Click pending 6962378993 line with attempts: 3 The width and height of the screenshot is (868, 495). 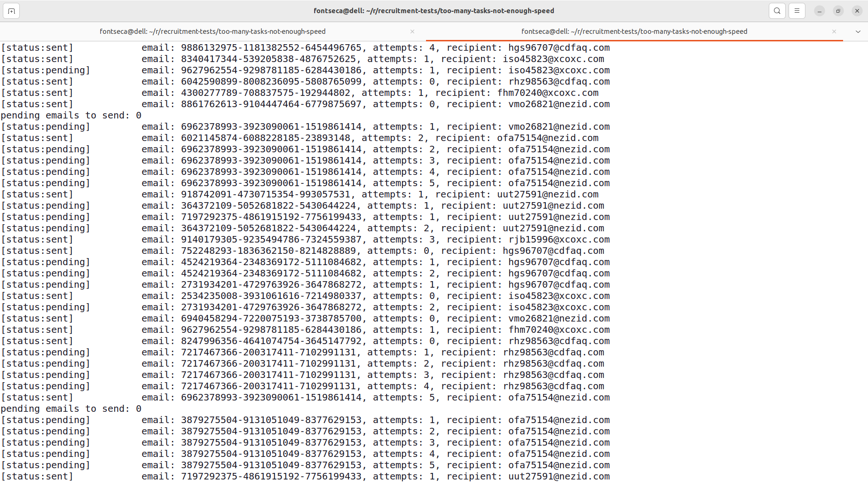point(305,161)
